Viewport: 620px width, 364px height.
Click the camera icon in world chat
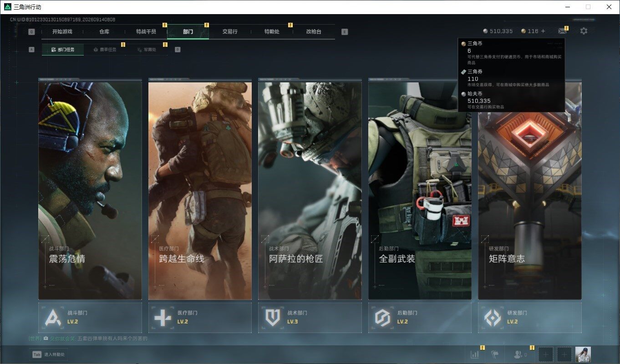(46, 339)
